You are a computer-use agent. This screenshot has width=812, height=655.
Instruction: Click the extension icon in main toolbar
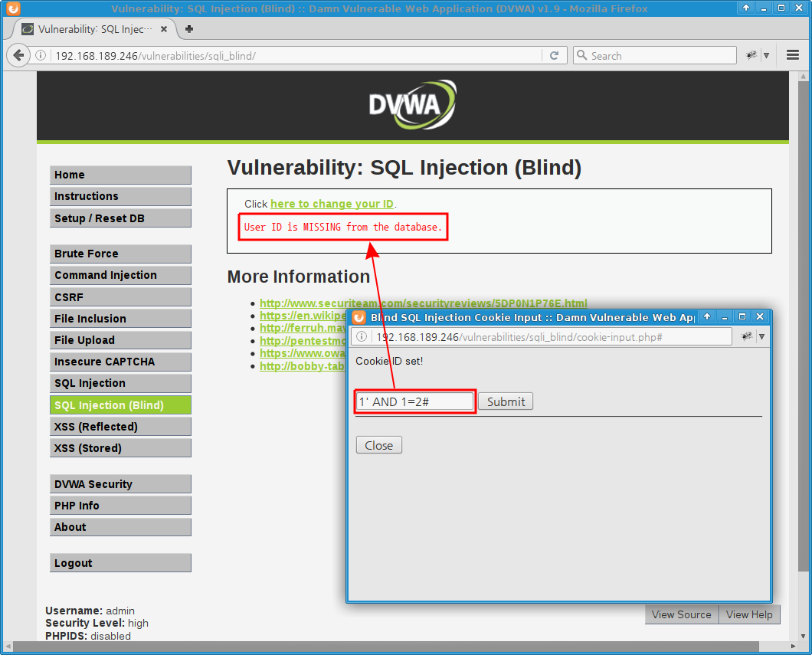click(x=751, y=55)
